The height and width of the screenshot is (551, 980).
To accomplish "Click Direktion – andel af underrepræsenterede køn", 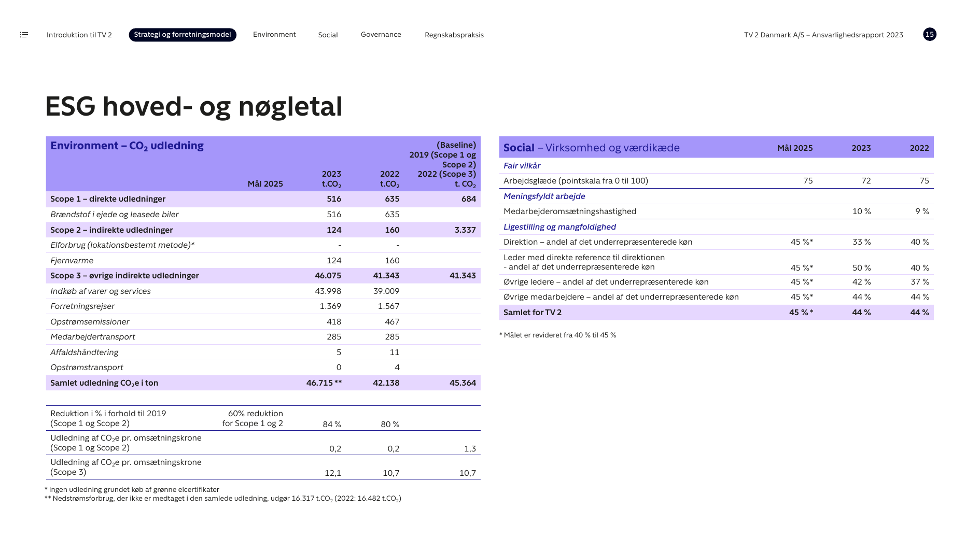I will (598, 242).
